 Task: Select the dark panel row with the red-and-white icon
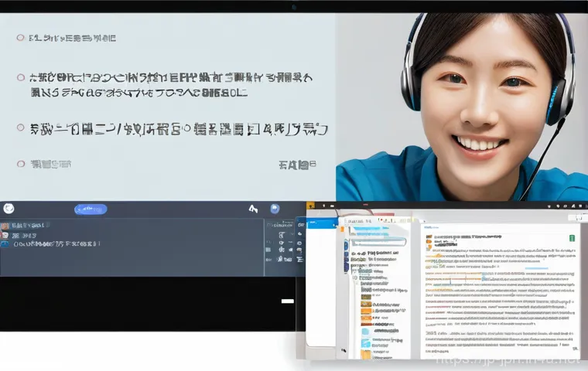(x=19, y=235)
